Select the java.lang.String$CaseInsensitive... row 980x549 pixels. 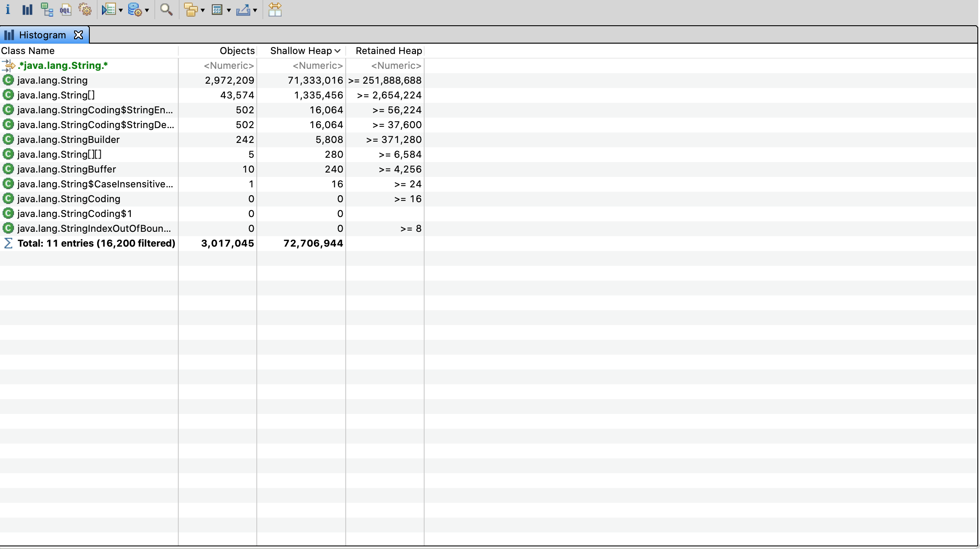(212, 184)
